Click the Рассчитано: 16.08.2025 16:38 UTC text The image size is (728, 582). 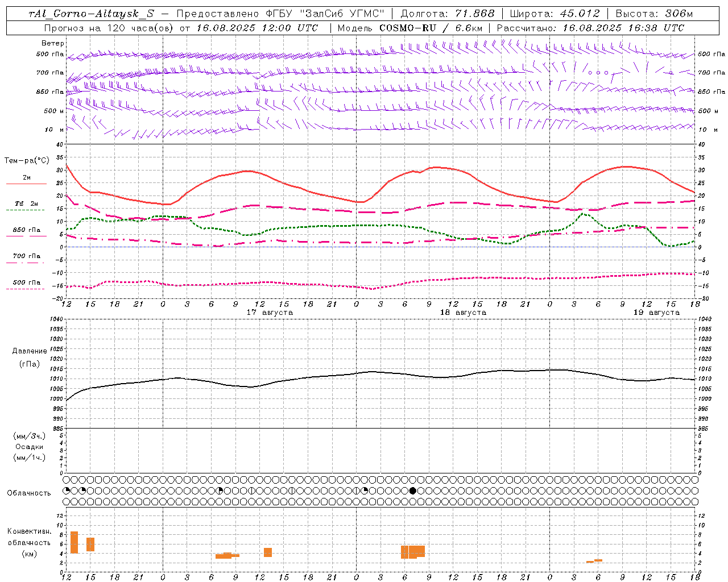pos(590,27)
